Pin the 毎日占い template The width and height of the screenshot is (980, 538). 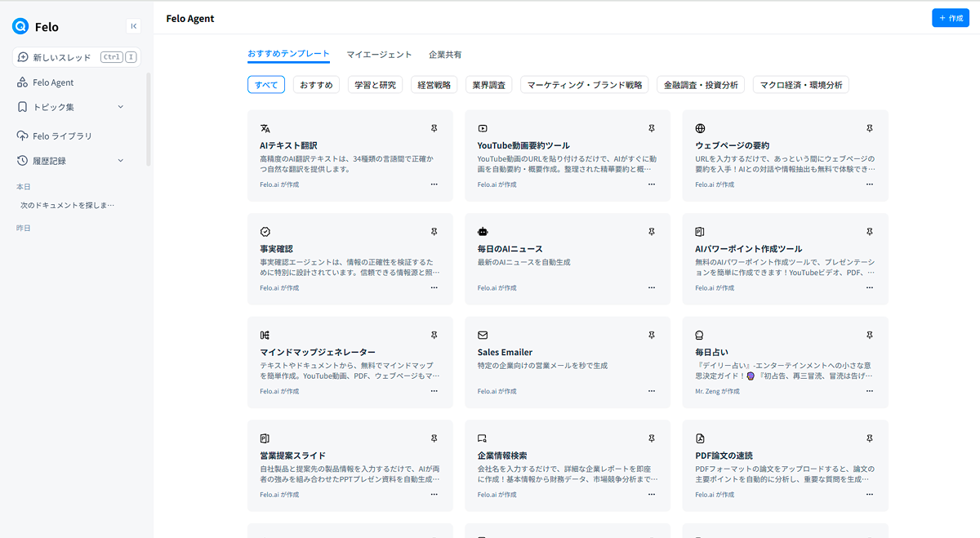pos(870,335)
